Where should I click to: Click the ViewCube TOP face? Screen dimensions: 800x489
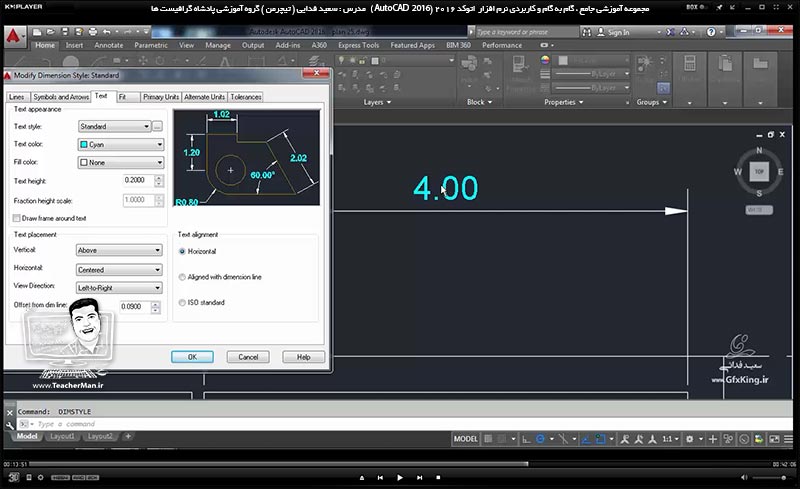759,172
